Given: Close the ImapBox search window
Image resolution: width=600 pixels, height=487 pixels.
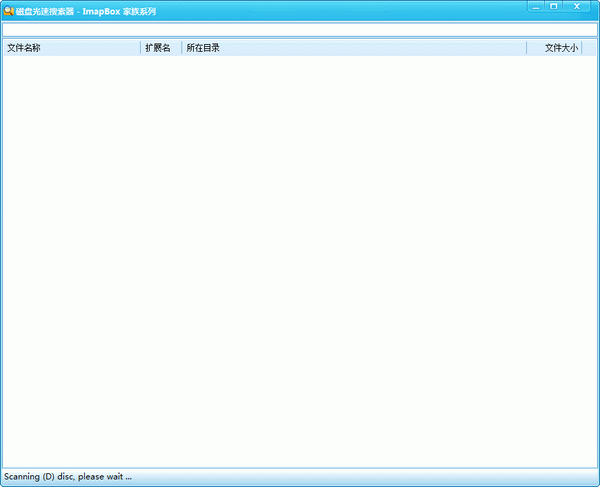Looking at the screenshot, I should click(x=577, y=7).
